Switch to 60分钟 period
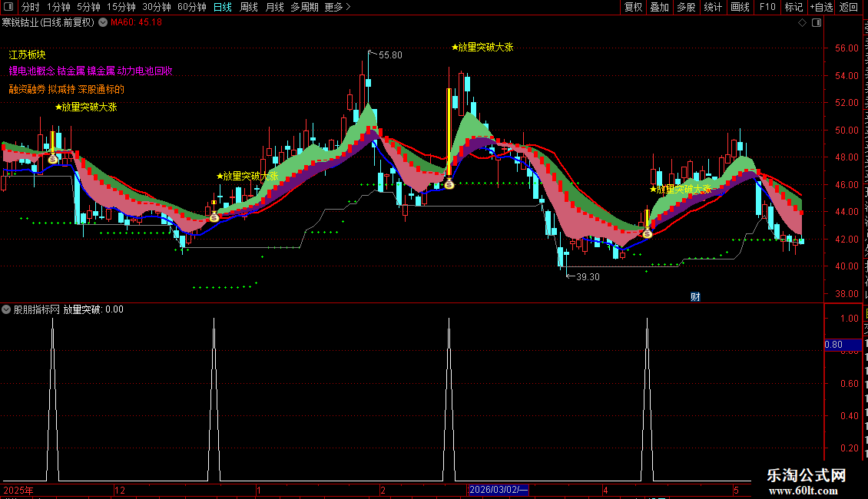868x499 pixels. (x=192, y=7)
